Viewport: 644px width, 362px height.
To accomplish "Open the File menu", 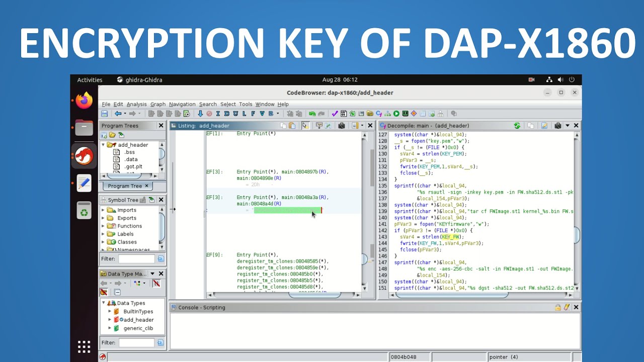I will [x=106, y=104].
